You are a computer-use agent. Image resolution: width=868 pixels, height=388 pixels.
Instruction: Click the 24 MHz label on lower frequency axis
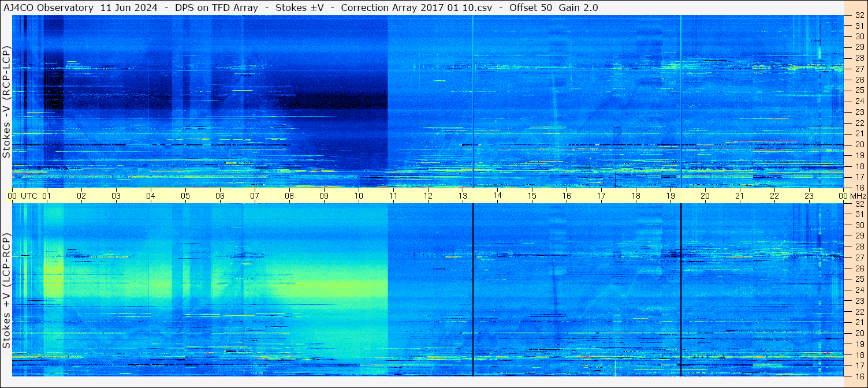859,290
